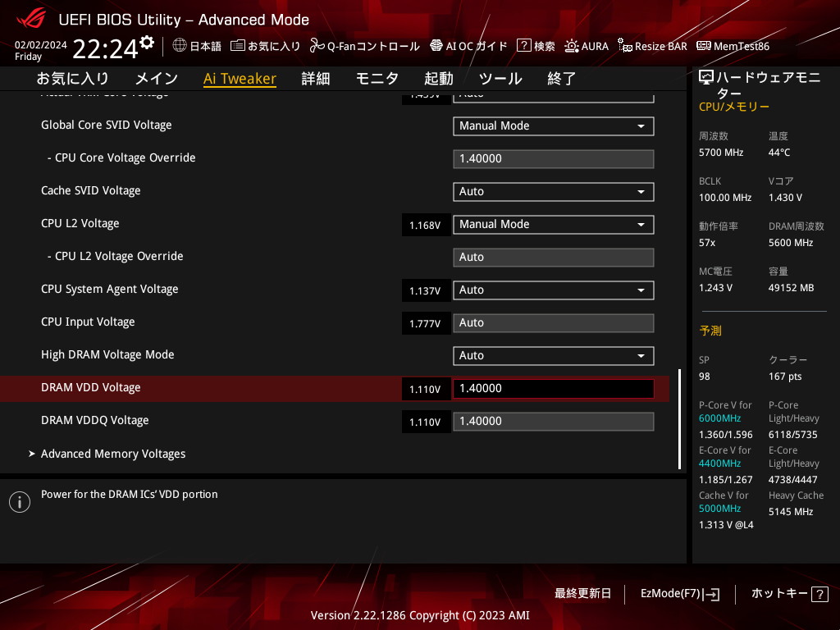
Task: Click the 44°C temperature value
Action: point(779,153)
